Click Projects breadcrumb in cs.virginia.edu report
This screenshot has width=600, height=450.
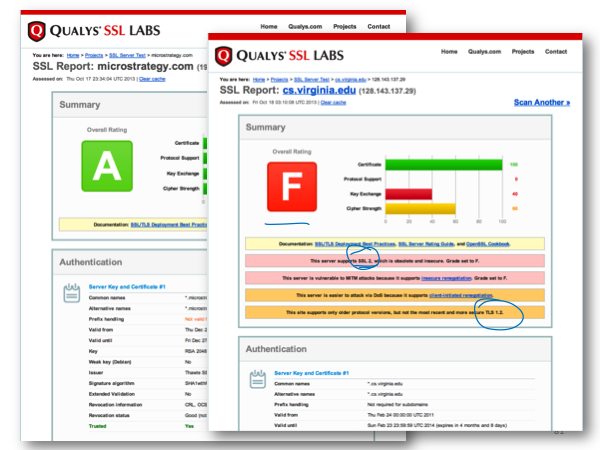pyautogui.click(x=279, y=80)
